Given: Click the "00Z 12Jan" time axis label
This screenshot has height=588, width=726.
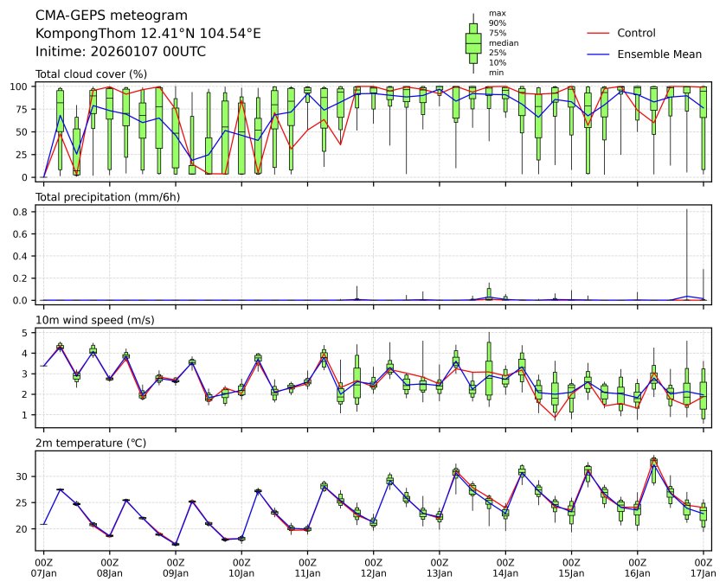Looking at the screenshot, I should 373,566.
